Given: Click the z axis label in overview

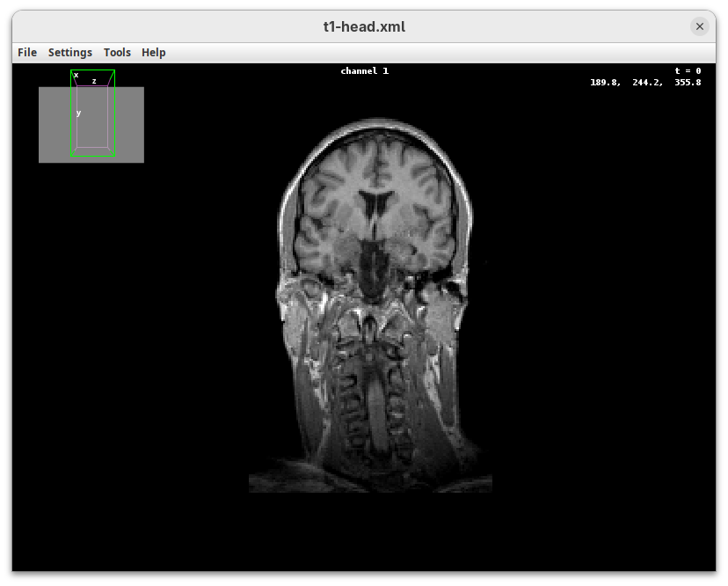Looking at the screenshot, I should pos(94,81).
